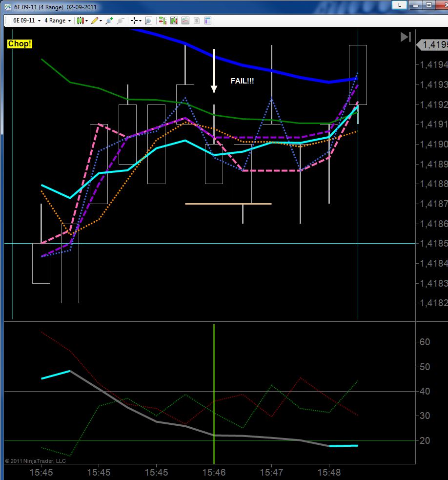Minimize the chart window
The image size is (448, 480).
[x=416, y=5]
